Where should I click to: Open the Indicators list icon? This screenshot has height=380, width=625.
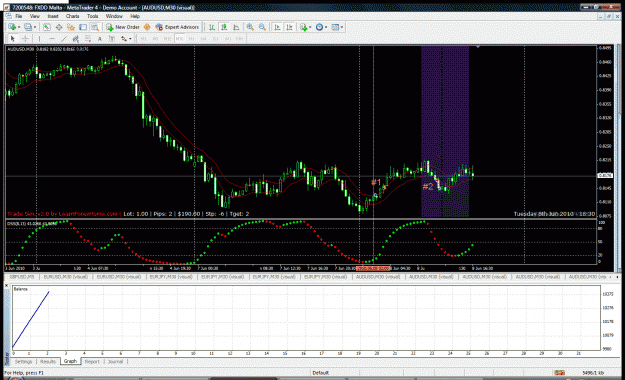(304, 27)
